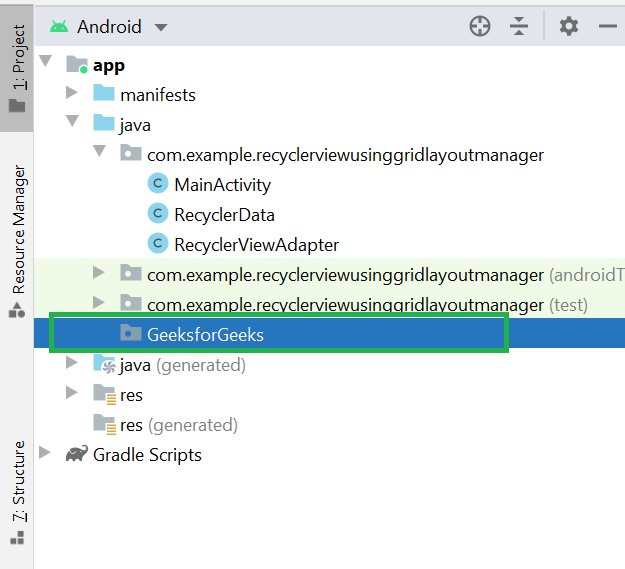Screen dimensions: 625x569
Task: Click the RecyclerData class icon
Action: click(157, 214)
